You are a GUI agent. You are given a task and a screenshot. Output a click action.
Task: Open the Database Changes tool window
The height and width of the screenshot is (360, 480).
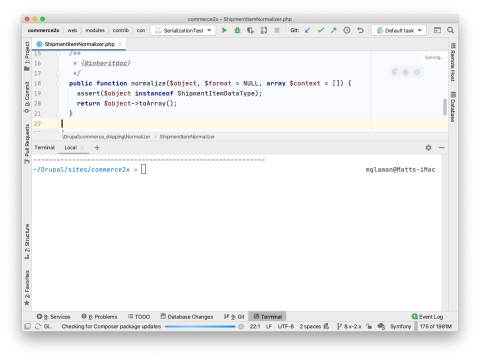[187, 316]
